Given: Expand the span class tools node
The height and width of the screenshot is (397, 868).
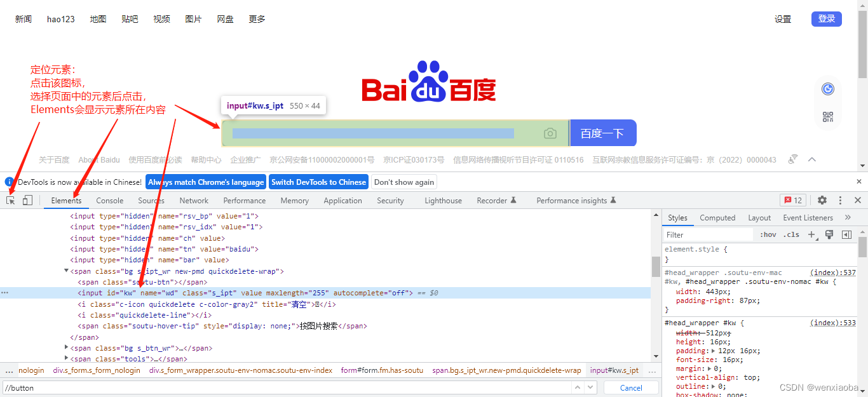Looking at the screenshot, I should (x=67, y=358).
